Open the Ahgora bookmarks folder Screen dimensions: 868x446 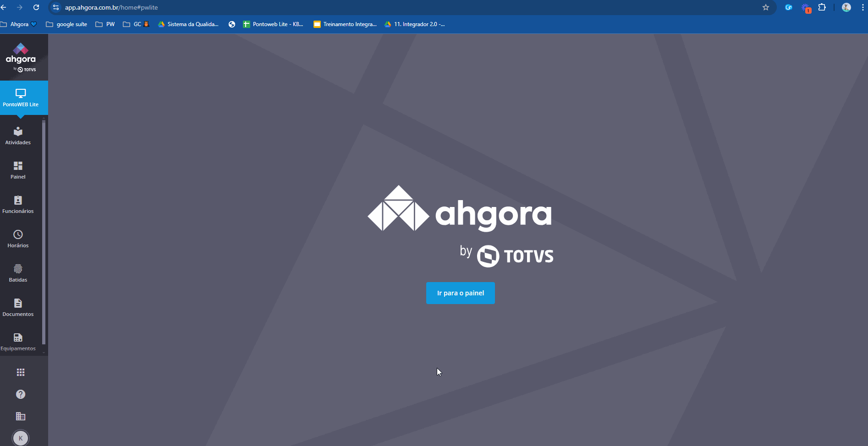pos(18,24)
